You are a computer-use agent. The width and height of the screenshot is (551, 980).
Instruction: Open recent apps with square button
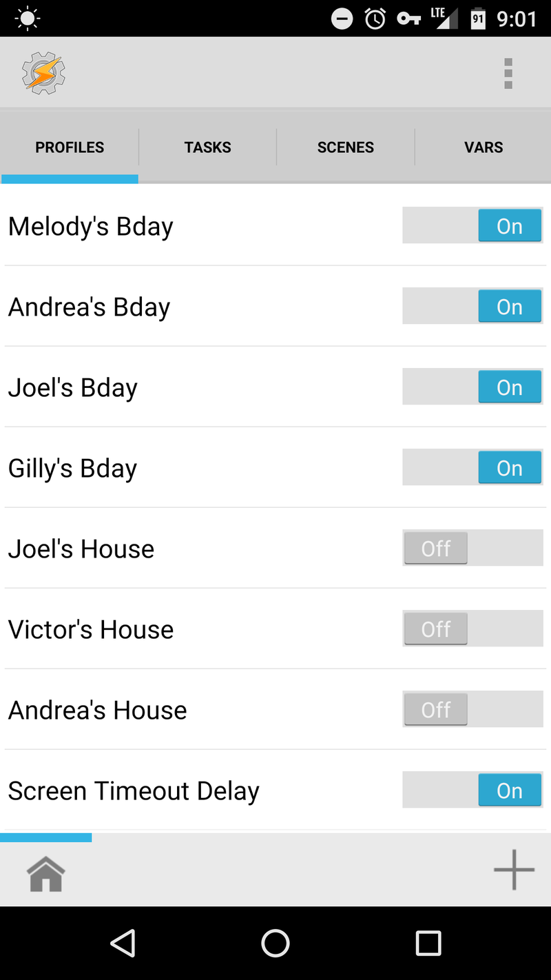tap(428, 943)
